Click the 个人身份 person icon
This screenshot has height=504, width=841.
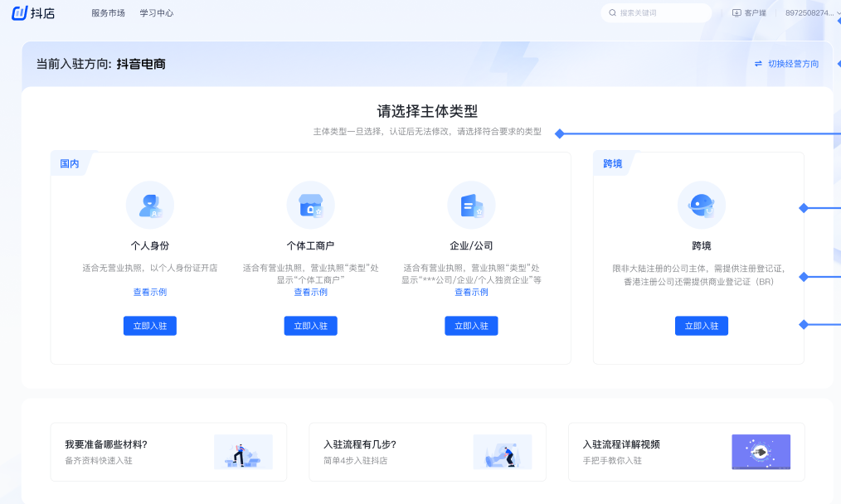pos(150,206)
